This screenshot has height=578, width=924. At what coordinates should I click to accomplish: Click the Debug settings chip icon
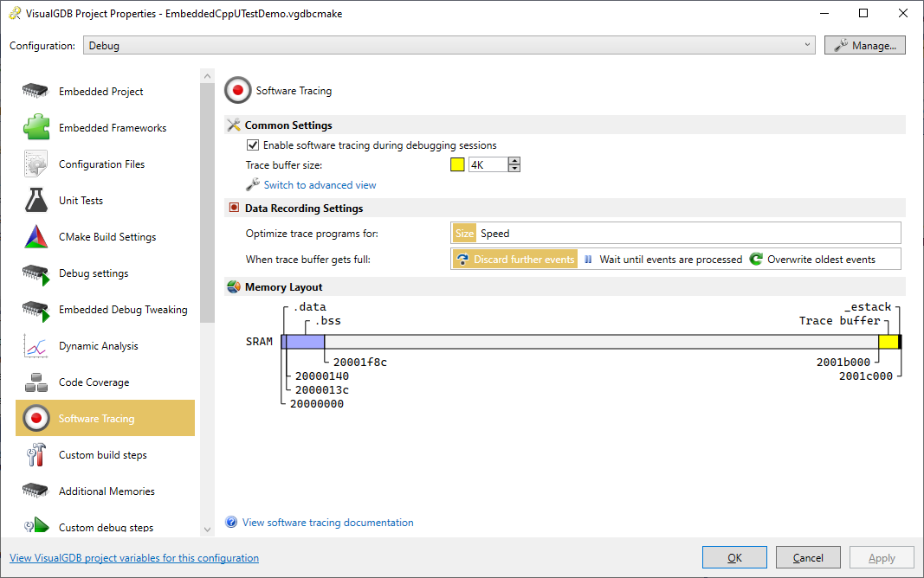coord(36,274)
